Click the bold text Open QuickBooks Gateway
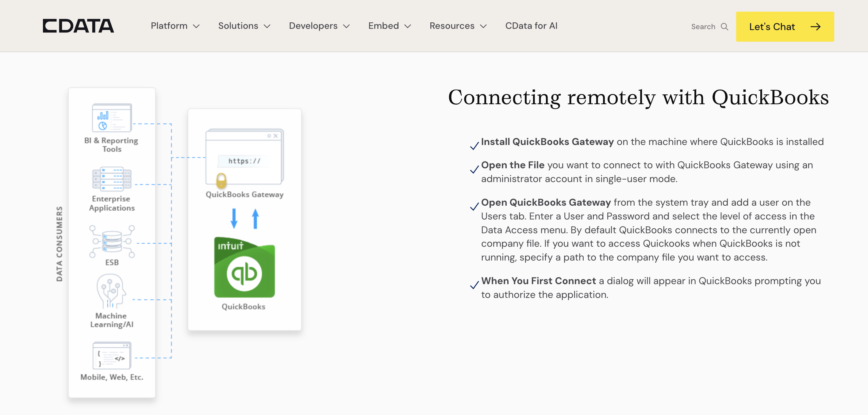 (546, 203)
